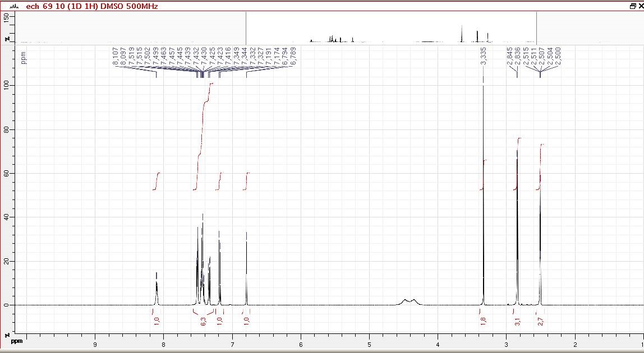Click the overview mini-spectrum strip at top
Image resolution: width=644 pixels, height=353 pixels.
(329, 27)
